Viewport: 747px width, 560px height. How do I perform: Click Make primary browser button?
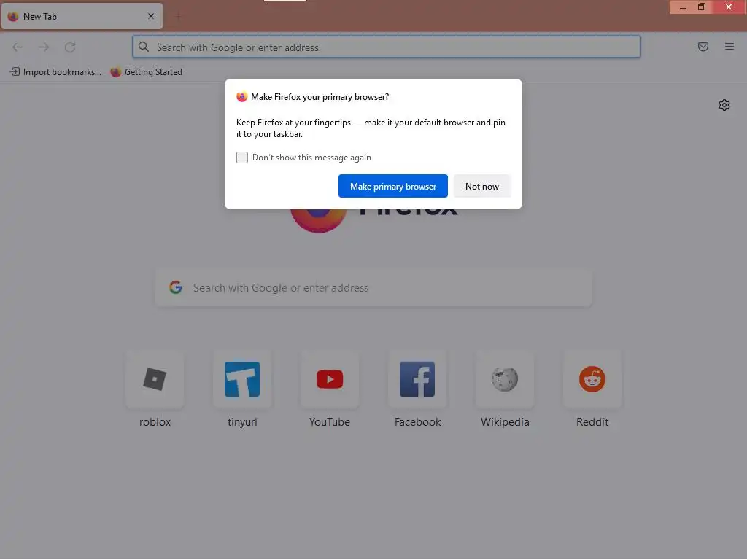tap(393, 186)
